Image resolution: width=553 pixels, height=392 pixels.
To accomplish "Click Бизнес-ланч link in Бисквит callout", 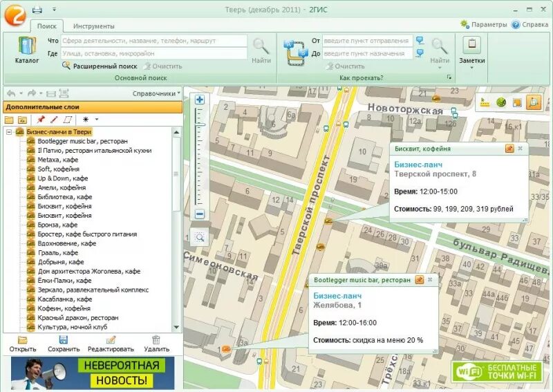I will (x=418, y=165).
